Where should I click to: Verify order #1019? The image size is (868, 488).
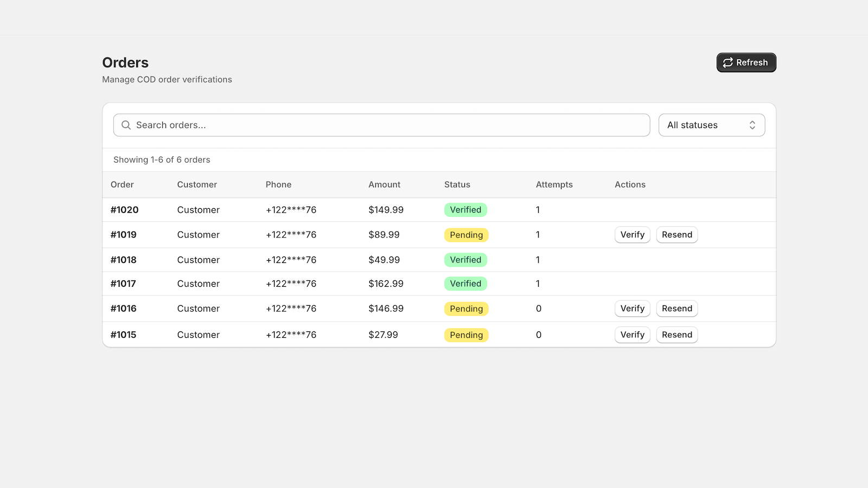point(632,235)
